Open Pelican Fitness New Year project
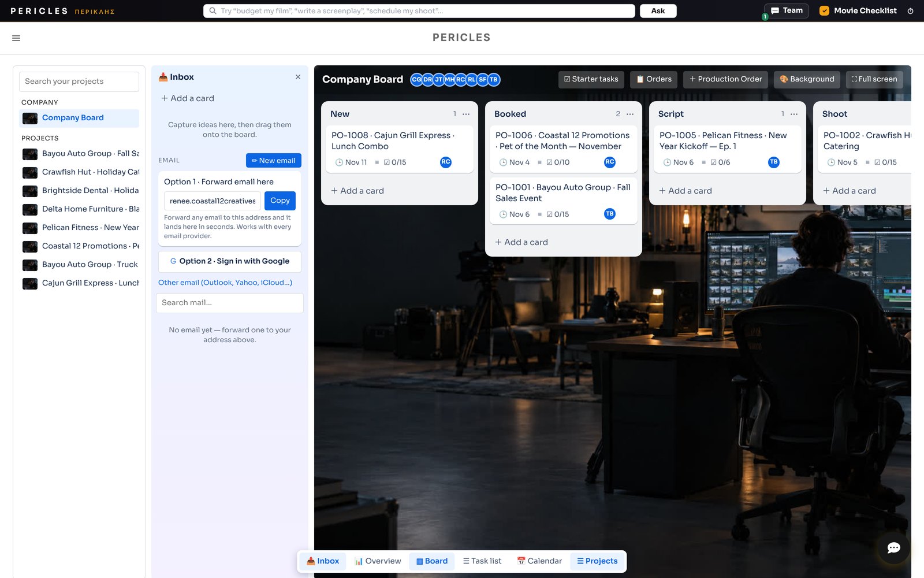The width and height of the screenshot is (924, 578). [x=80, y=228]
